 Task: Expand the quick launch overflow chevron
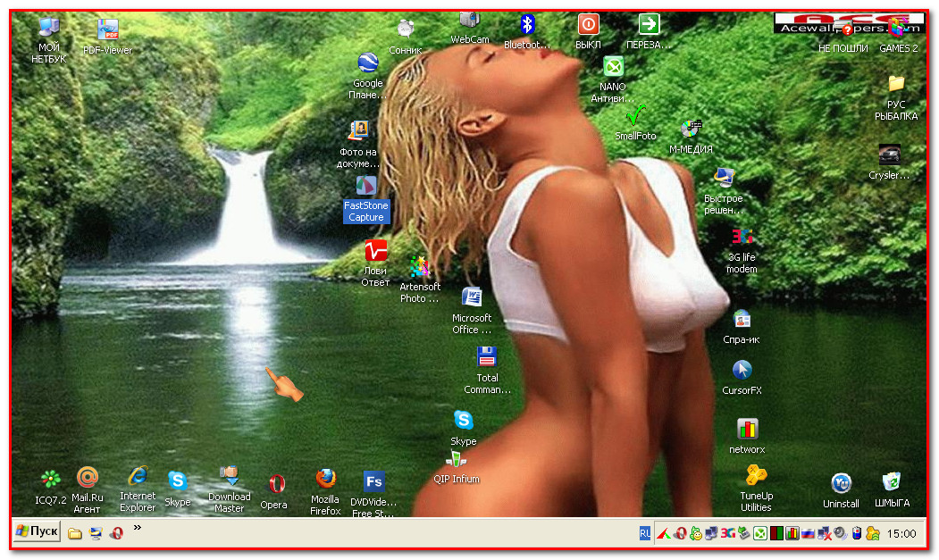138,528
